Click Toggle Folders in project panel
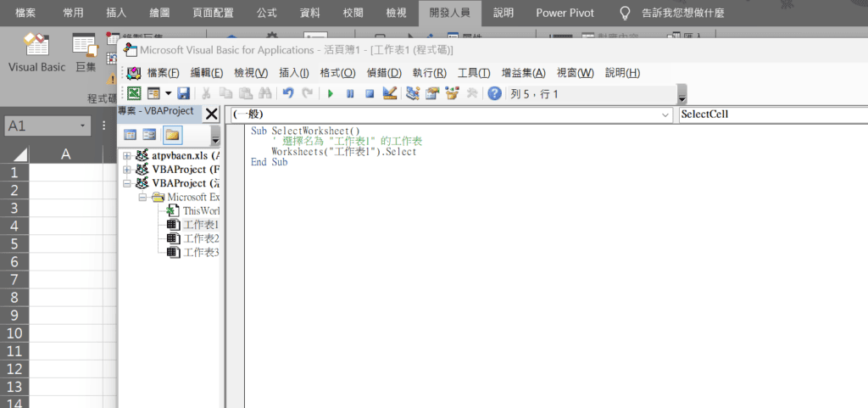The height and width of the screenshot is (408, 868). 172,135
